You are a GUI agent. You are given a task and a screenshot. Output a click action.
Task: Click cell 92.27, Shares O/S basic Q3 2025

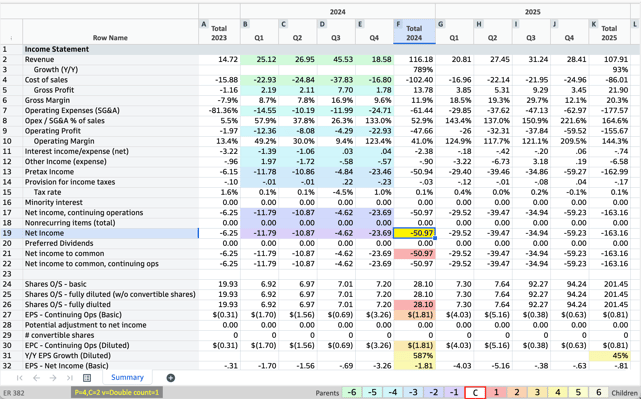pos(531,284)
